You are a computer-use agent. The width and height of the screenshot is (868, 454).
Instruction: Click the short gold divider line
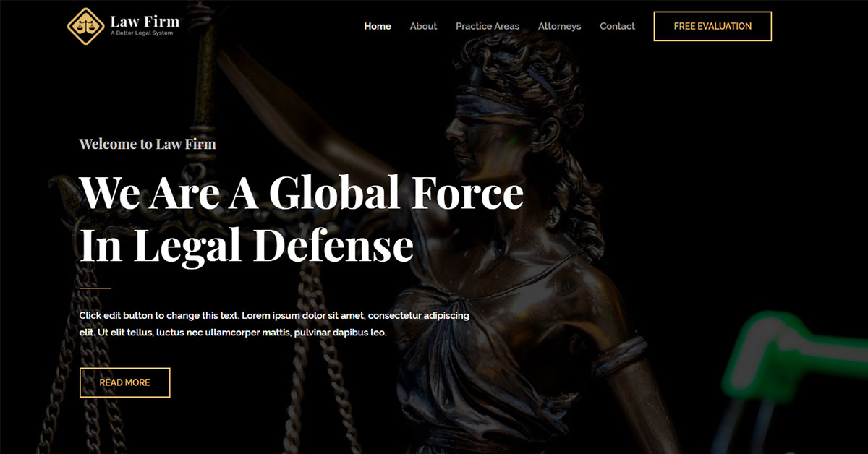coord(95,288)
